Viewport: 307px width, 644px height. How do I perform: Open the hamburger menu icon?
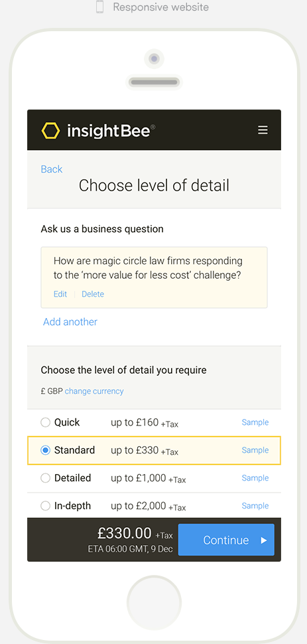(263, 130)
